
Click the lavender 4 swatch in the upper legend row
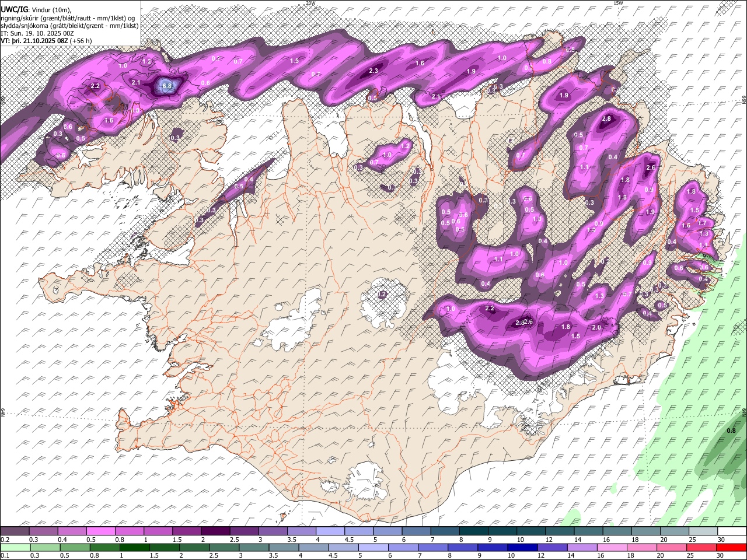click(x=330, y=531)
